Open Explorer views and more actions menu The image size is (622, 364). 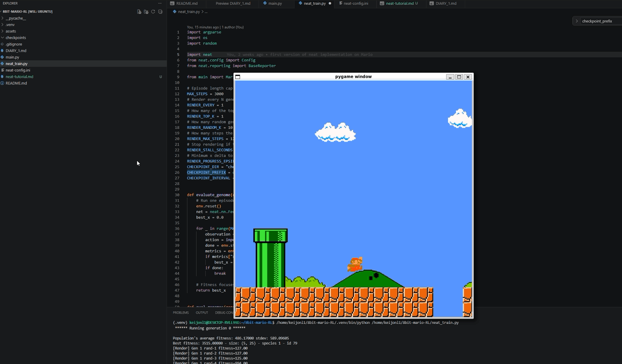[x=160, y=3]
